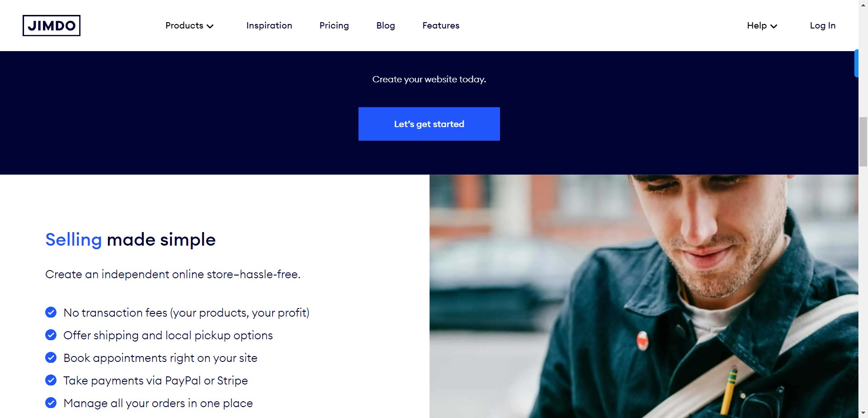This screenshot has width=868, height=418.
Task: Click checkmark icon beside Offer shipping options
Action: pyautogui.click(x=51, y=335)
